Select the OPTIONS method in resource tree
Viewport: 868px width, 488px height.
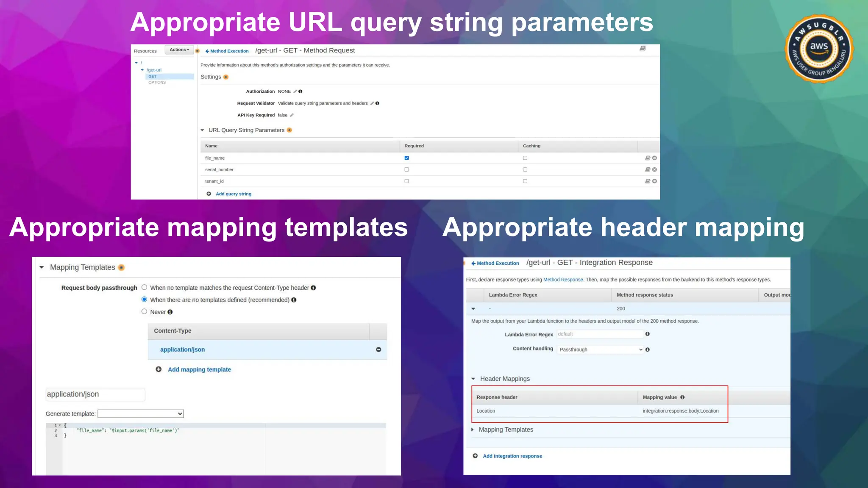coord(157,83)
